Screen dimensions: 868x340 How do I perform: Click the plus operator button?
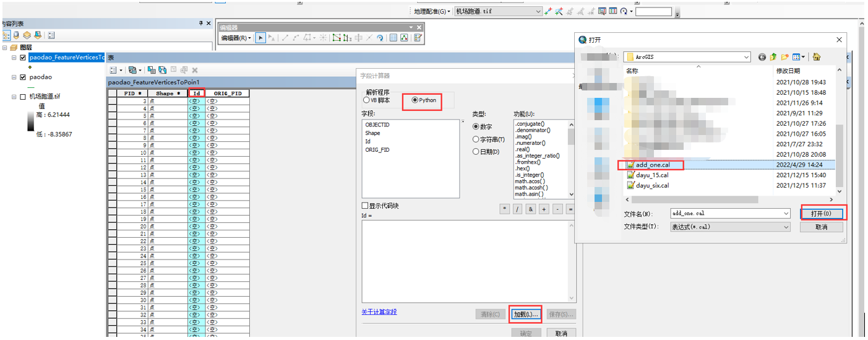[544, 209]
